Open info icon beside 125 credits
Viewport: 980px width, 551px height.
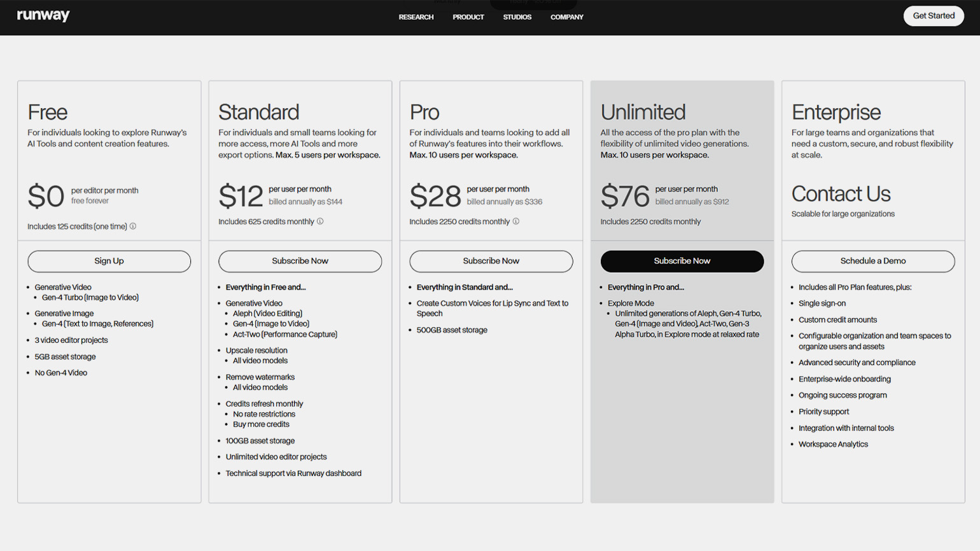[133, 226]
